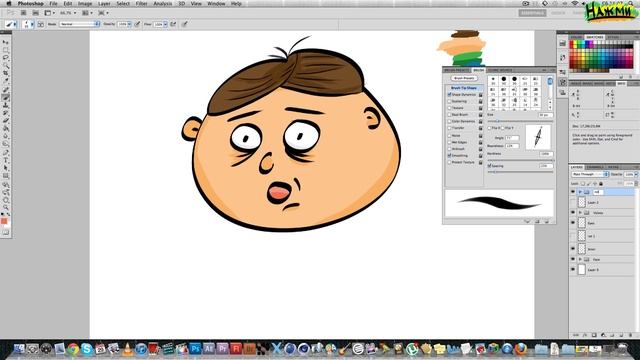Click the brush Size slider

pos(520,121)
